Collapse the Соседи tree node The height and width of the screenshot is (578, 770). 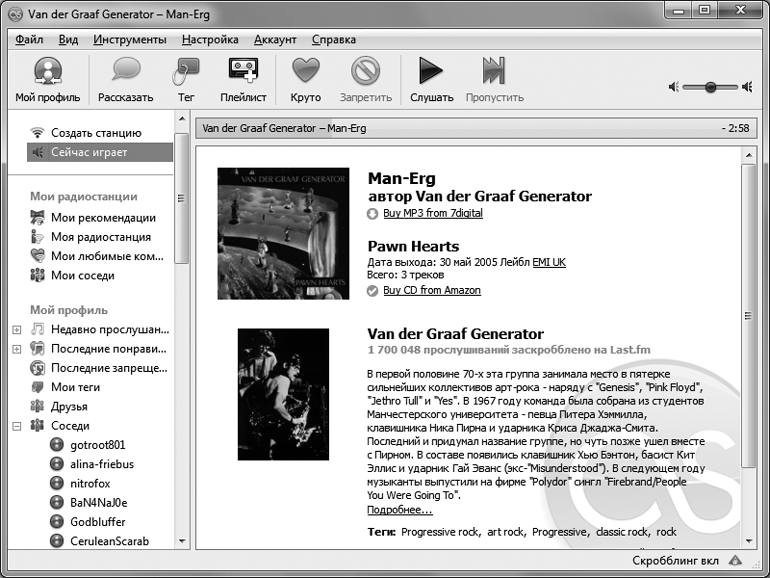(x=17, y=426)
